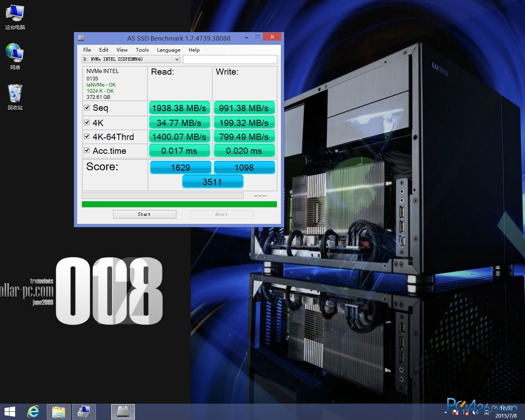Screen dimensions: 525x420
Task: Minimize the AS SSD Benchmark window
Action: [247, 37]
